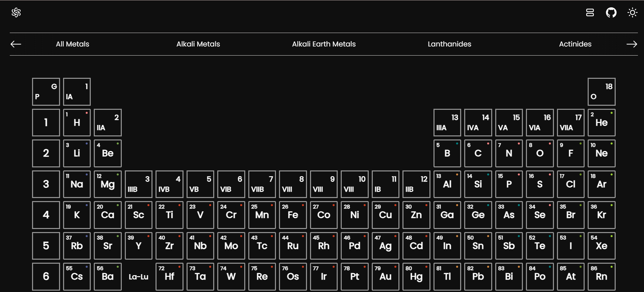Choose the Alkali Earth Metals filter
This screenshot has height=292, width=644.
[324, 44]
